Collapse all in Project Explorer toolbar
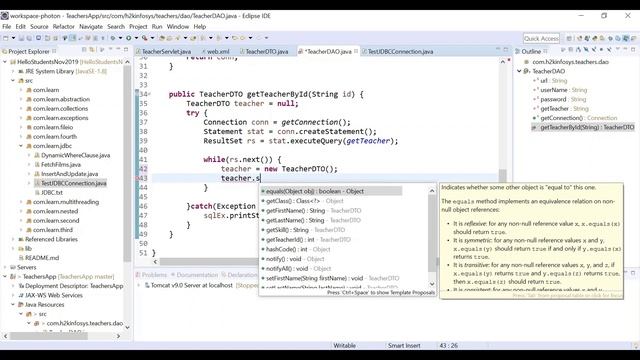 [84, 50]
